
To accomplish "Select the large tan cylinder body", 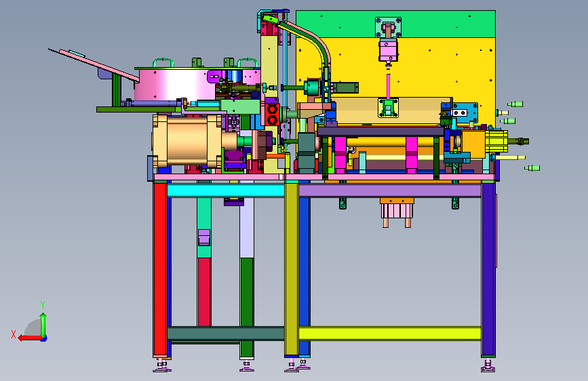I will click(187, 140).
